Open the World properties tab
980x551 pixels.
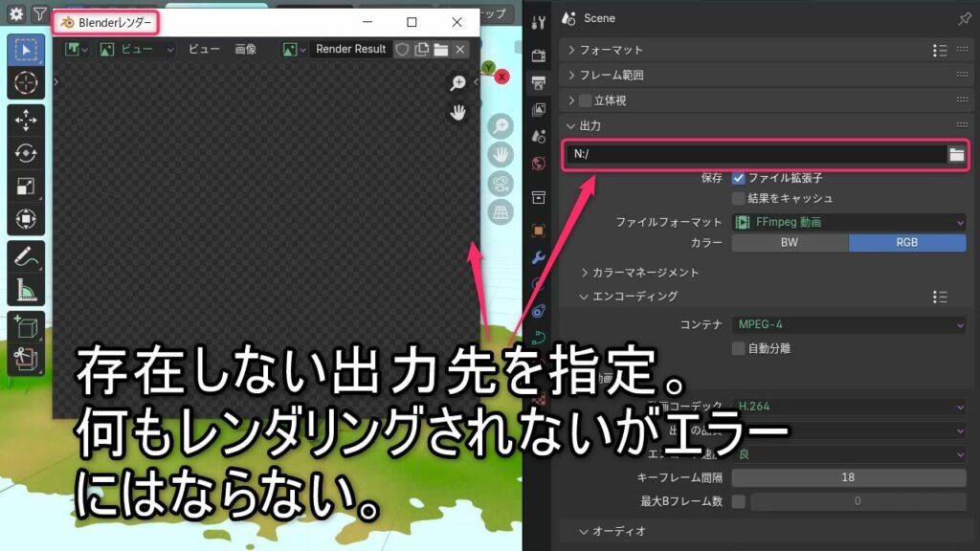(x=538, y=164)
